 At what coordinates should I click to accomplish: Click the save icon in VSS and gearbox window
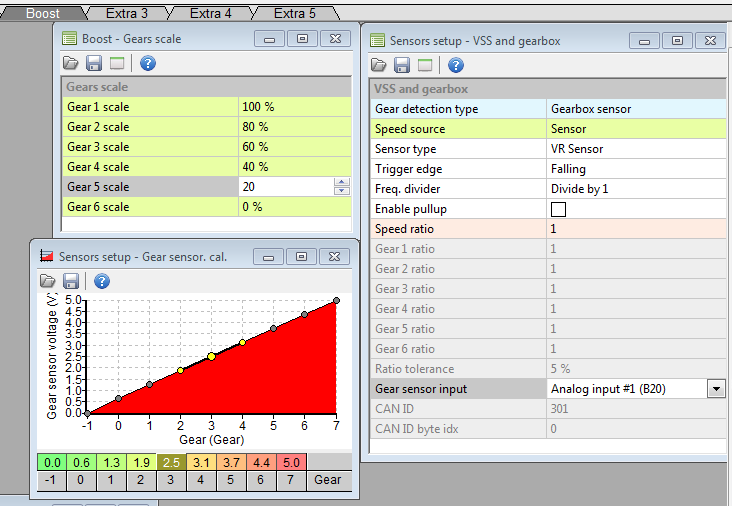click(x=402, y=65)
